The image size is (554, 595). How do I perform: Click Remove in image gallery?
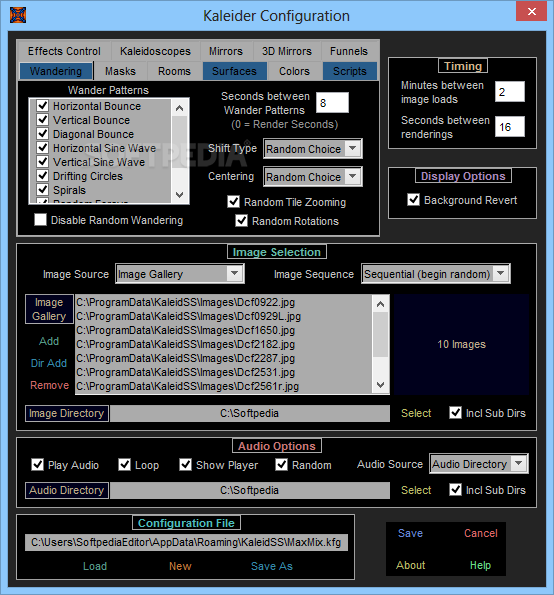pyautogui.click(x=49, y=385)
